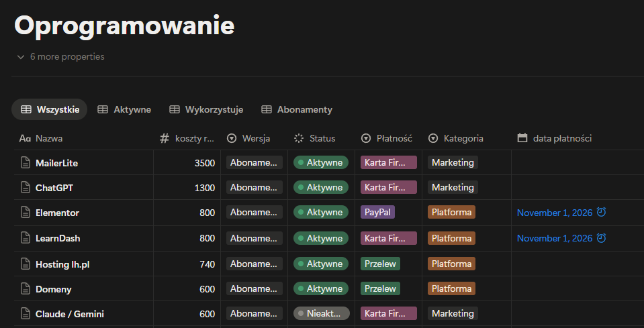Screen dimensions: 644x328
Task: Click the Aboname... tag in Elementor row
Action: tap(255, 212)
